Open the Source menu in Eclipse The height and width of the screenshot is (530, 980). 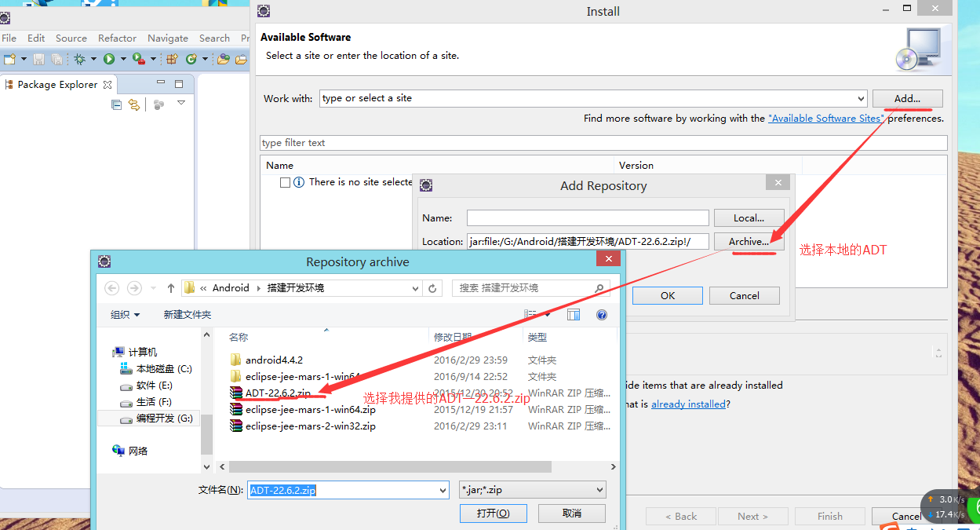coord(71,38)
